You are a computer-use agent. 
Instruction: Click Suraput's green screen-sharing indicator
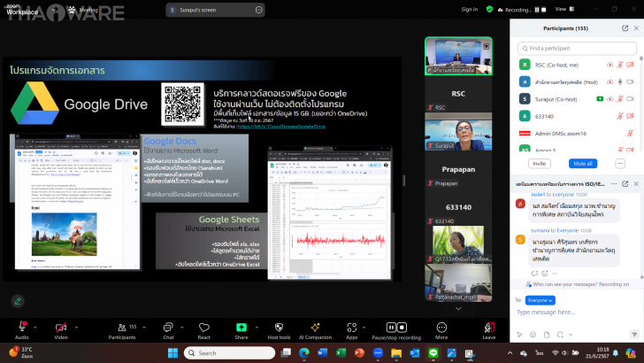(600, 98)
